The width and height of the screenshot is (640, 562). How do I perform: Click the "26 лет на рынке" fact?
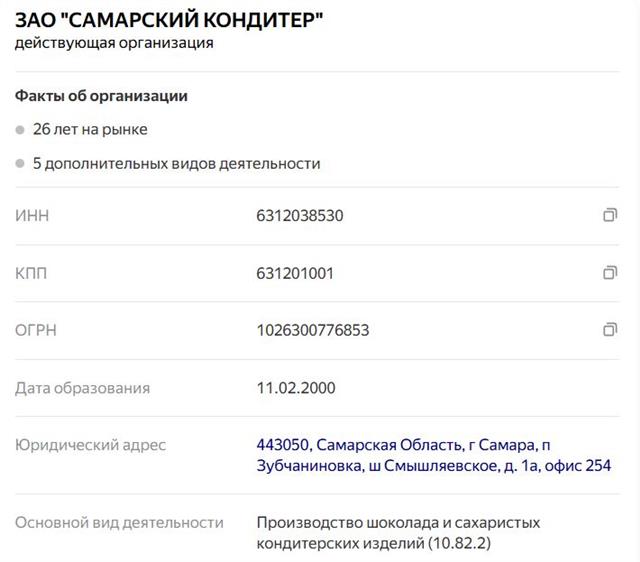click(90, 130)
